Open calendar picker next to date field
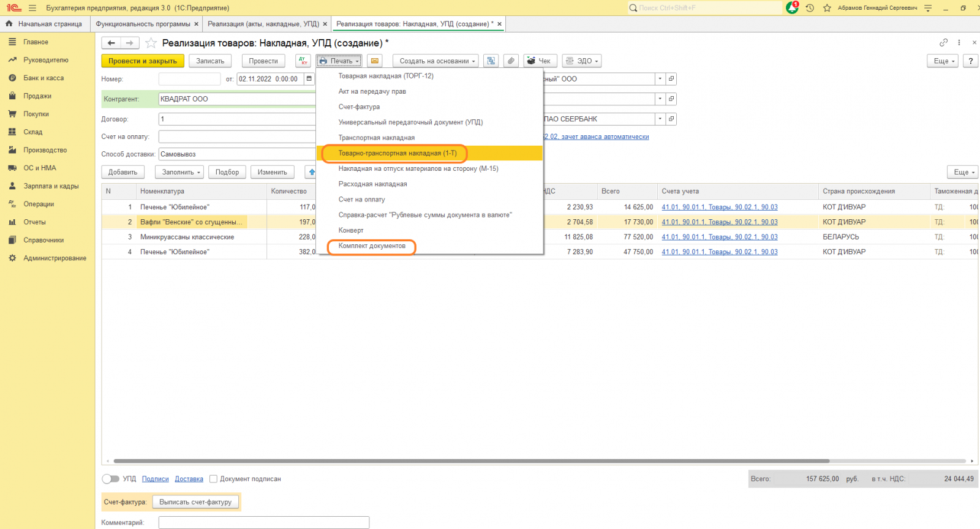 pyautogui.click(x=309, y=79)
